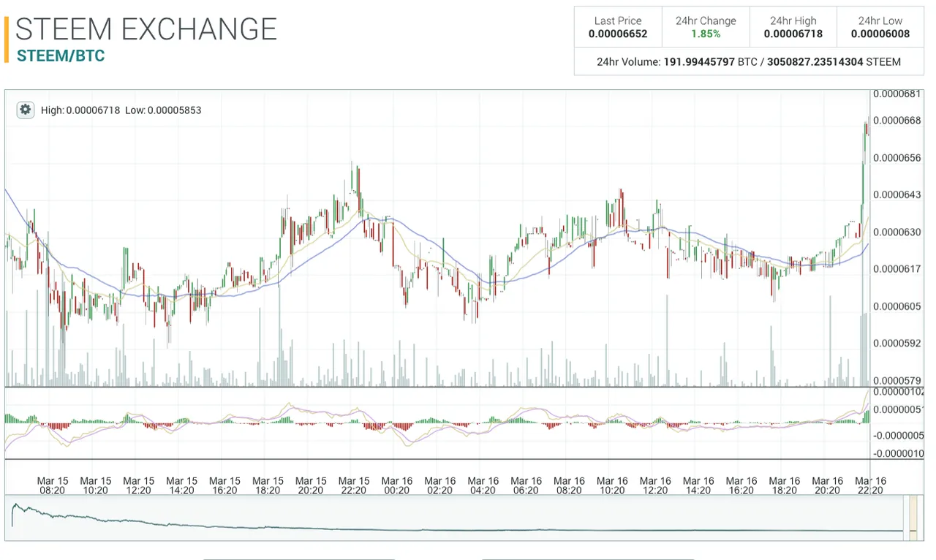Image resolution: width=936 pixels, height=560 pixels.
Task: Click the Mar 15 14:20 time axis label
Action: pos(182,486)
